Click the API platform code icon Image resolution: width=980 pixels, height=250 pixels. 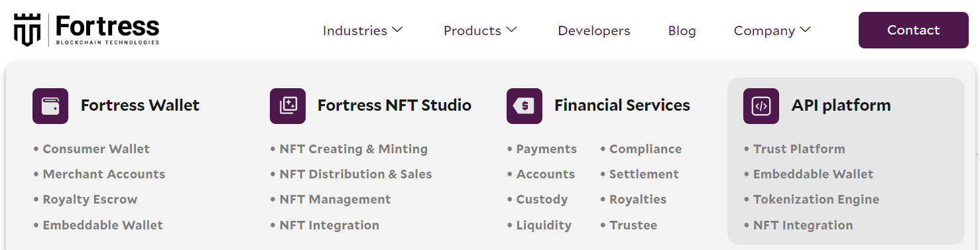[x=761, y=106]
